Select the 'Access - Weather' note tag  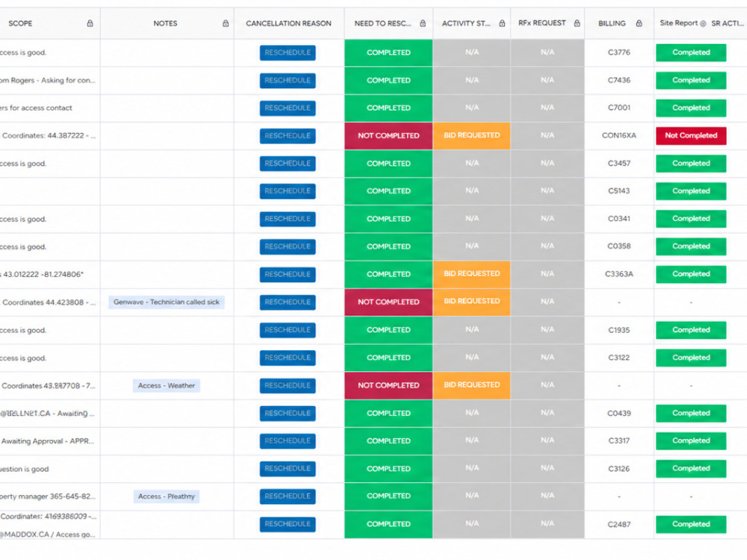click(x=167, y=385)
